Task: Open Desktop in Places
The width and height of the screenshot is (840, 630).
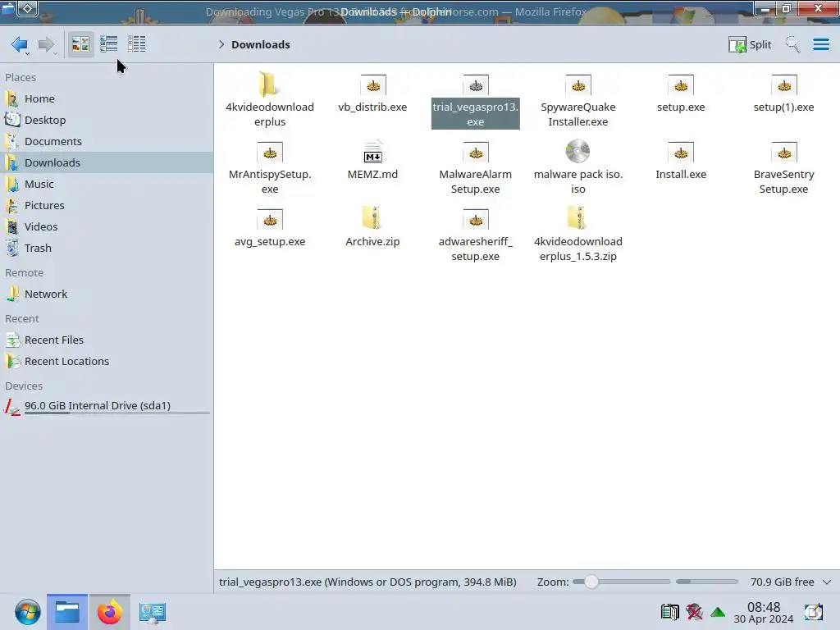Action: point(107,120)
